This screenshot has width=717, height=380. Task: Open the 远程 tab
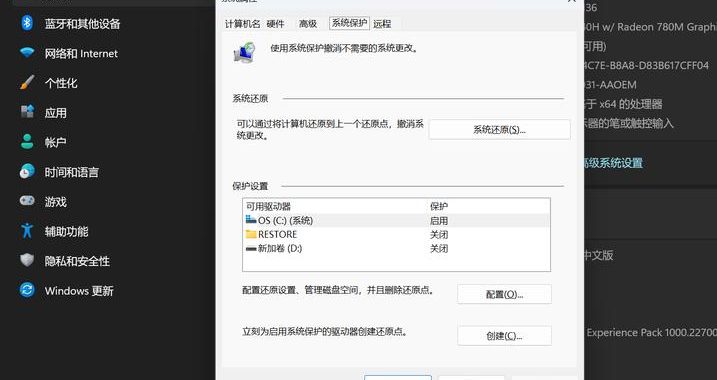click(382, 24)
